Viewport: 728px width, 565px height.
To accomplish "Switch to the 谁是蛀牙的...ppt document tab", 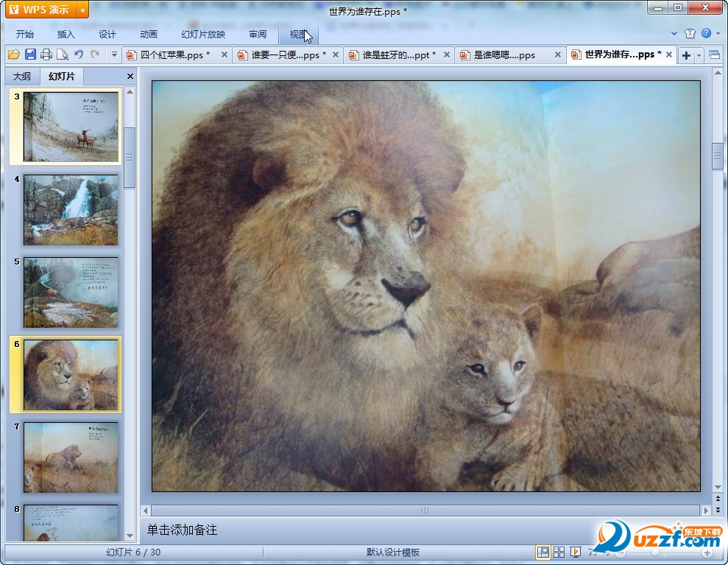I will click(399, 55).
